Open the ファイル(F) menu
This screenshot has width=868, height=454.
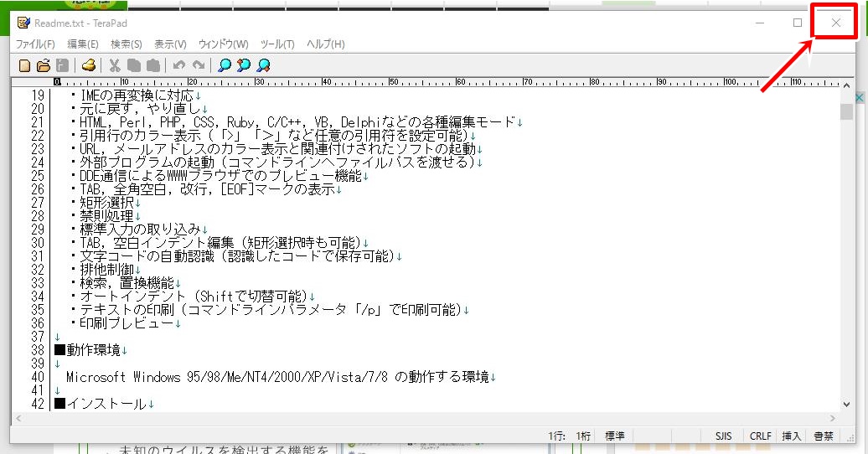tap(35, 44)
